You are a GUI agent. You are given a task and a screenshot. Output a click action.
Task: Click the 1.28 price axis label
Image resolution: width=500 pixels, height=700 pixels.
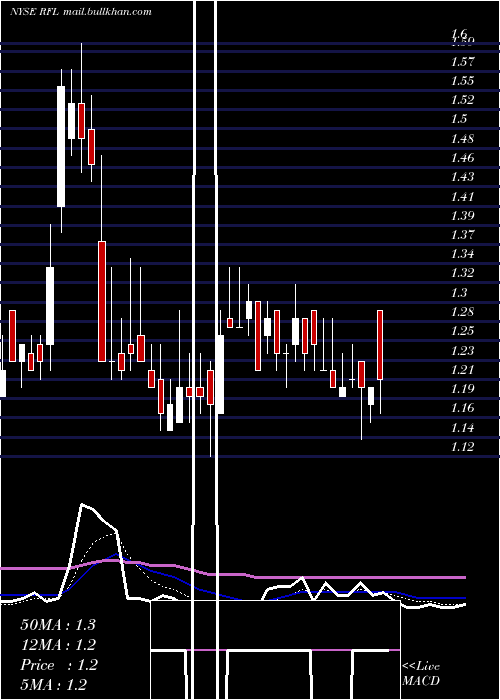tap(462, 312)
